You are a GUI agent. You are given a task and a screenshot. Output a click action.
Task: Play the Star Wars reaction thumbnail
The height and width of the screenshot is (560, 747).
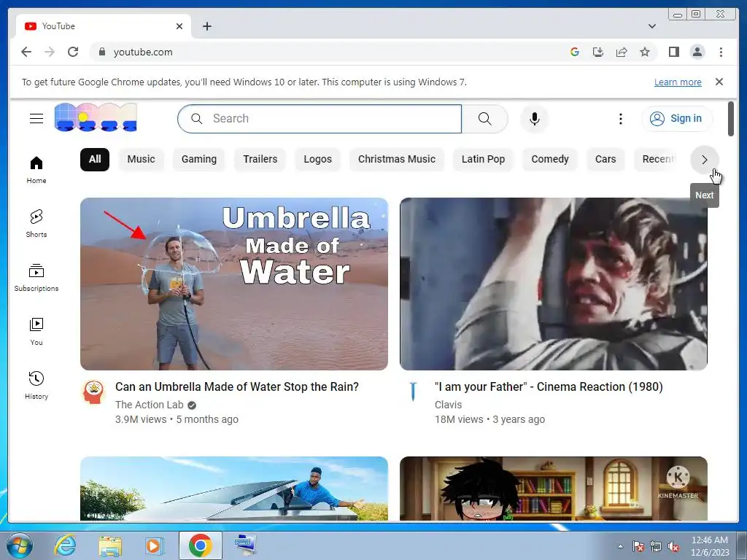coord(553,284)
